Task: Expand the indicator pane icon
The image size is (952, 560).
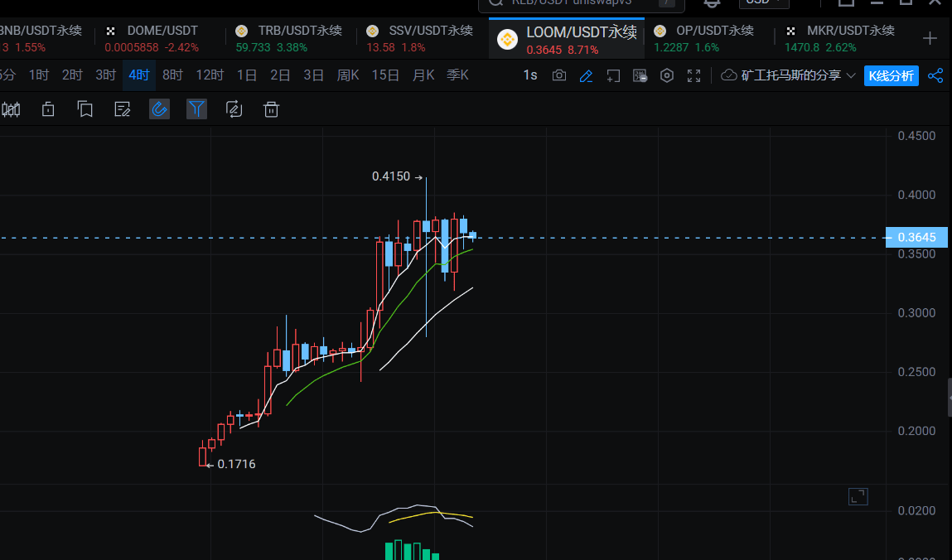Action: [858, 497]
